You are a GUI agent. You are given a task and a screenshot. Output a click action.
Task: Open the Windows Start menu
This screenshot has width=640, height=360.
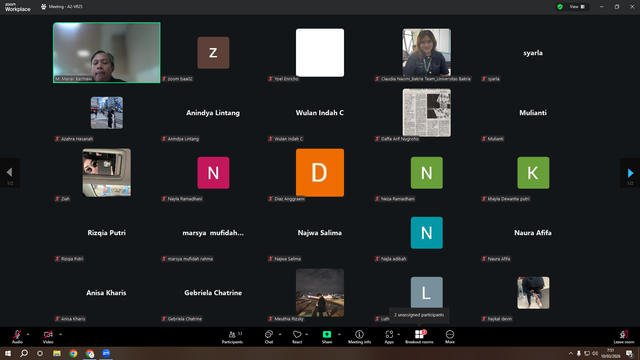pos(8,353)
